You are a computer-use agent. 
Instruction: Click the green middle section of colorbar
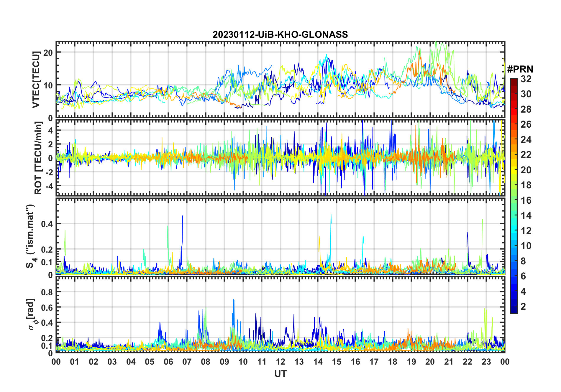point(514,200)
